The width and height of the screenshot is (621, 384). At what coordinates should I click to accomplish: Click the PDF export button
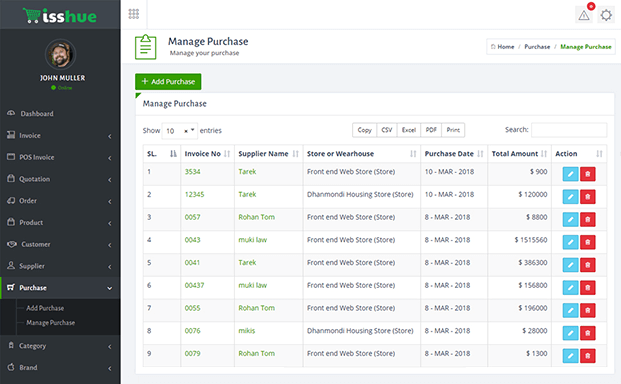(x=431, y=130)
